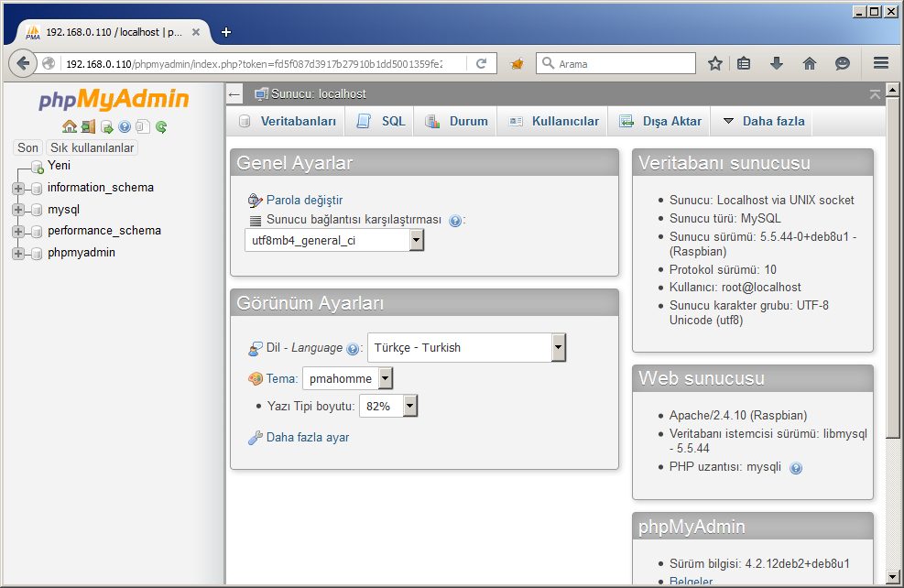Expand the performance_schema tree node
The height and width of the screenshot is (588, 904).
coord(18,232)
